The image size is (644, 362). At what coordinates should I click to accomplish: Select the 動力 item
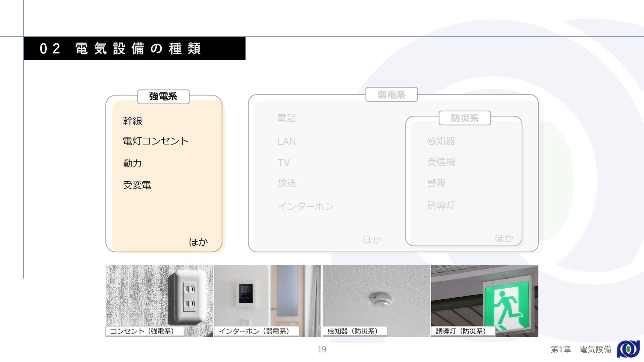(x=132, y=163)
